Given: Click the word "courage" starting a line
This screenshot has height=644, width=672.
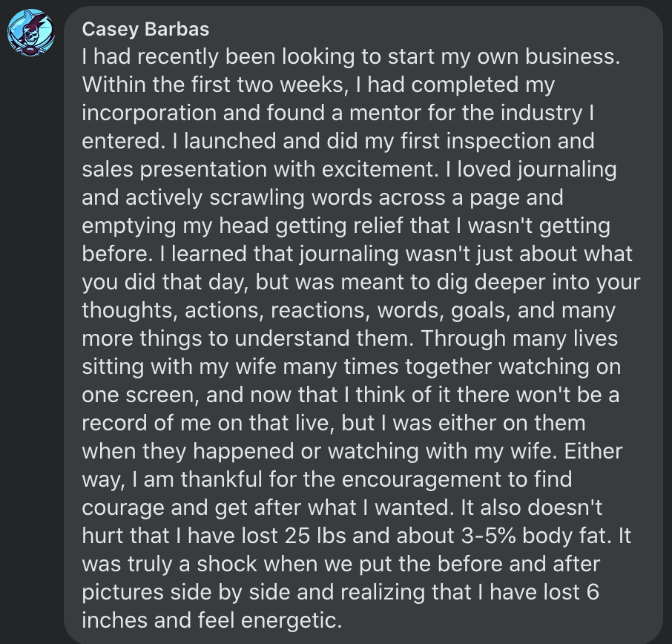Looking at the screenshot, I should coord(123,507).
